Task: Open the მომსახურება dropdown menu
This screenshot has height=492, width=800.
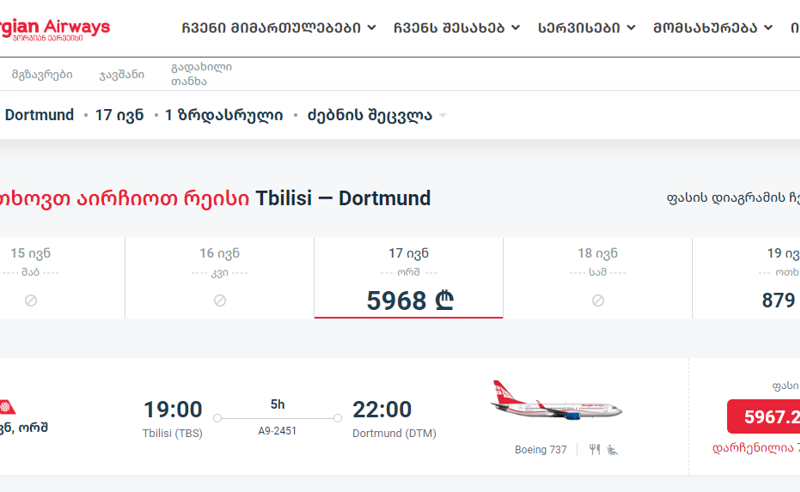Action: click(713, 28)
